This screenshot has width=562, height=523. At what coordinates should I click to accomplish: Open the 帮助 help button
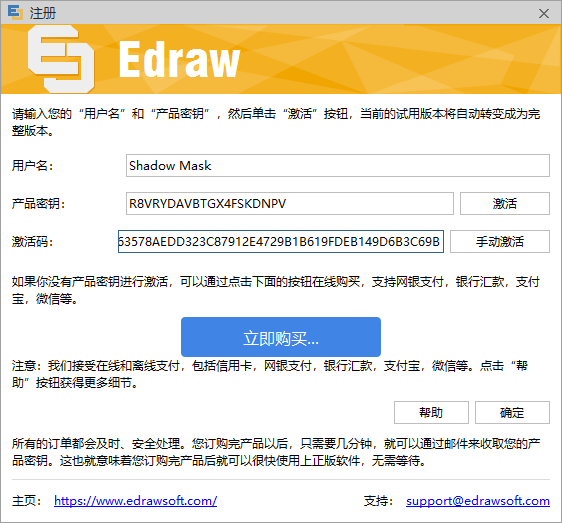(431, 413)
